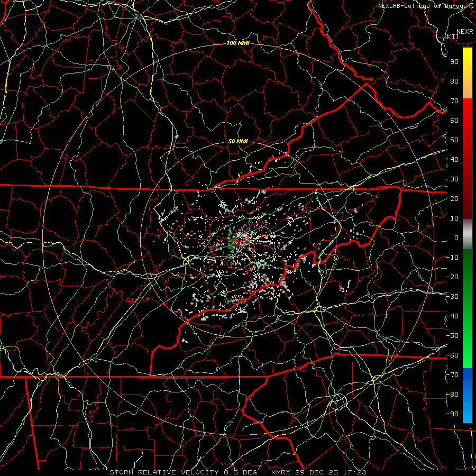476x476 pixels.
Task: Pick the dark green -10 to -20 segment
Action: click(467, 268)
